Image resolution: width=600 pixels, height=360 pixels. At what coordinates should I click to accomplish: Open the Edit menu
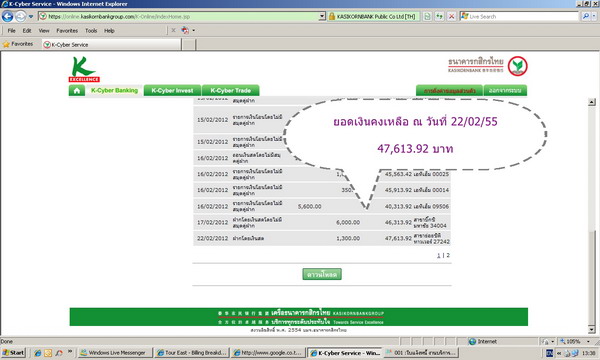tap(27, 31)
